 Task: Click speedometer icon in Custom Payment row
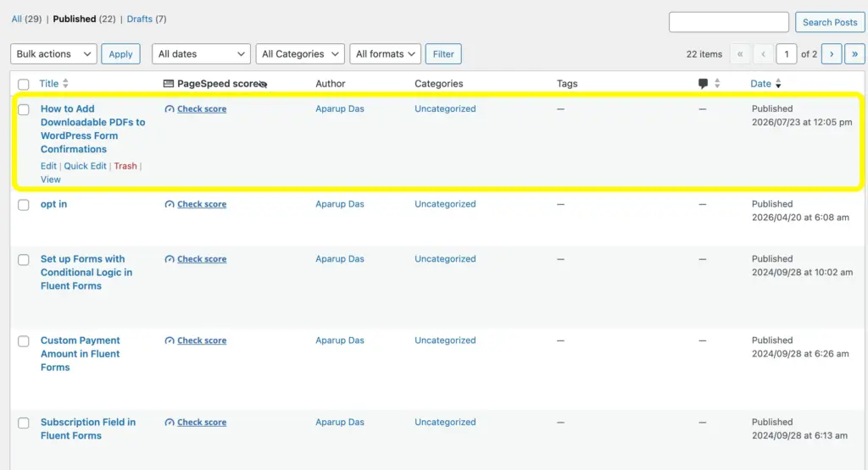click(170, 340)
